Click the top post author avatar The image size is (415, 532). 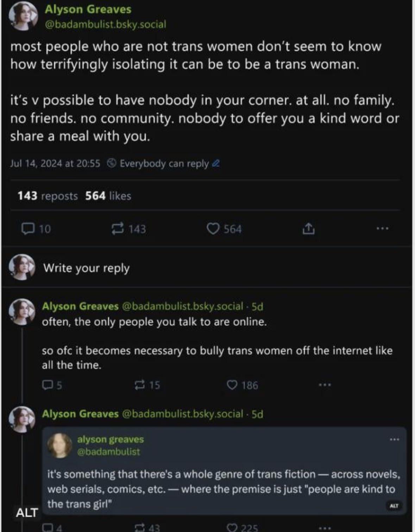click(23, 16)
